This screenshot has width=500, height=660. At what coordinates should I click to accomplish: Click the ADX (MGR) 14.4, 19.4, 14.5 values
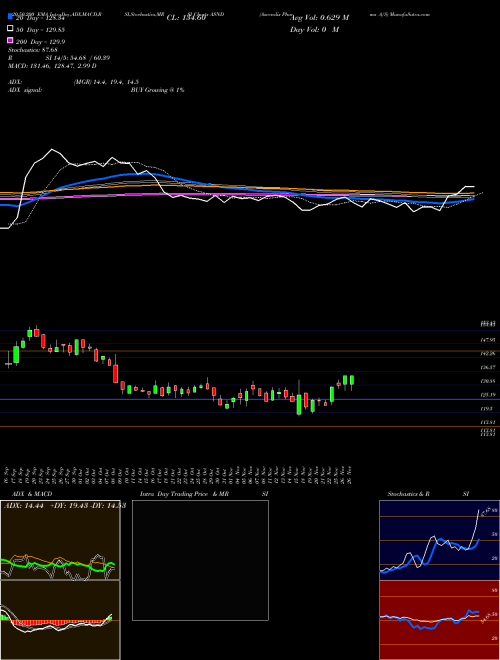click(x=106, y=82)
